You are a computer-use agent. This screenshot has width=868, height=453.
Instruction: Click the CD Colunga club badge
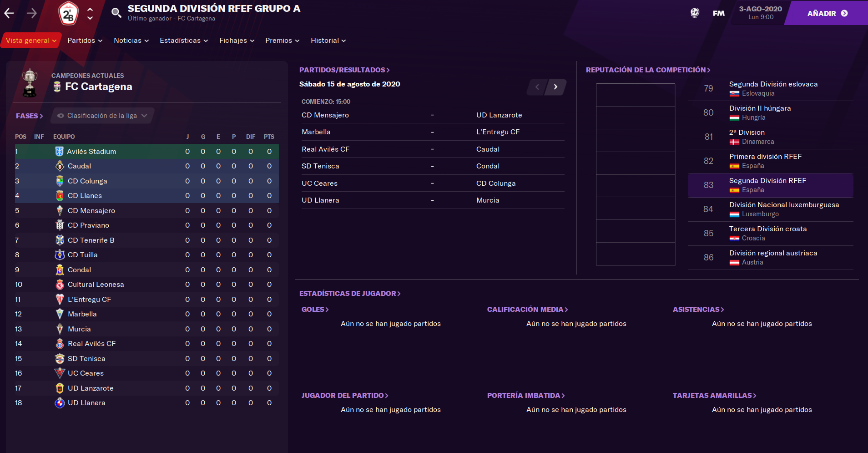pyautogui.click(x=60, y=181)
